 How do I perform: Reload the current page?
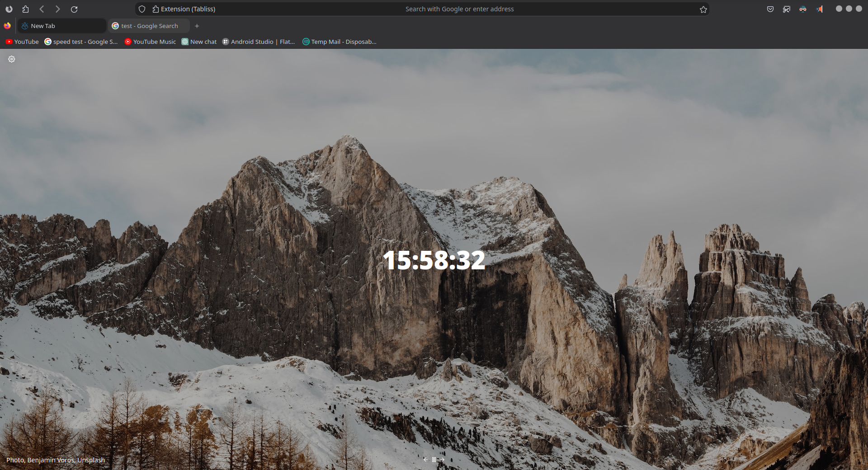click(74, 9)
